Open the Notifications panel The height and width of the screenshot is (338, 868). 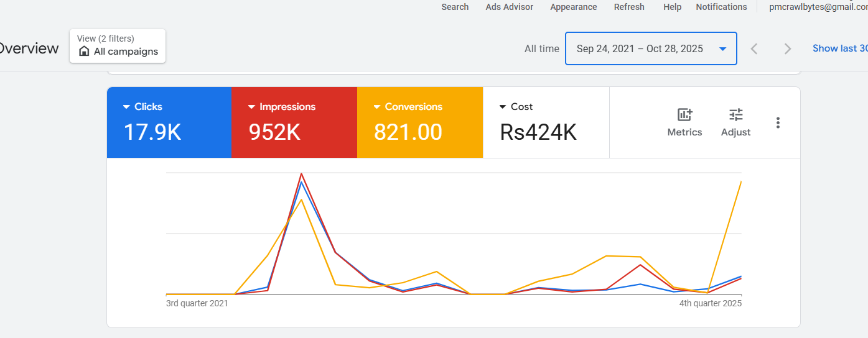721,7
